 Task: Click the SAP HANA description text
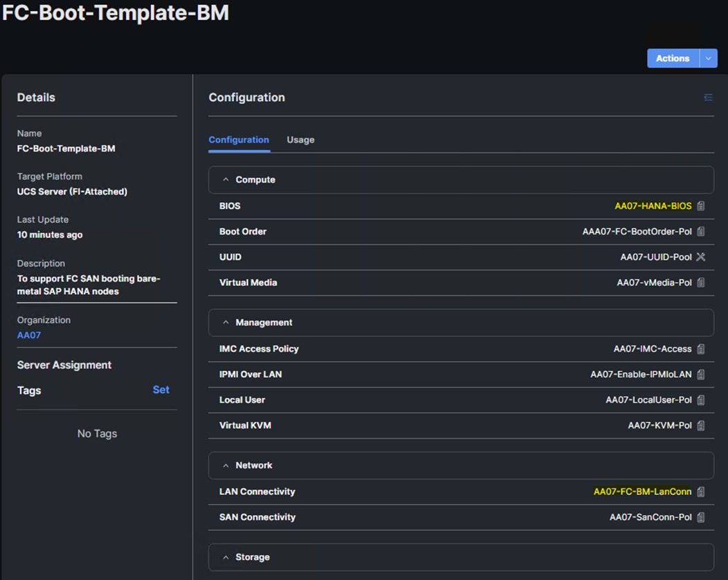coord(89,285)
